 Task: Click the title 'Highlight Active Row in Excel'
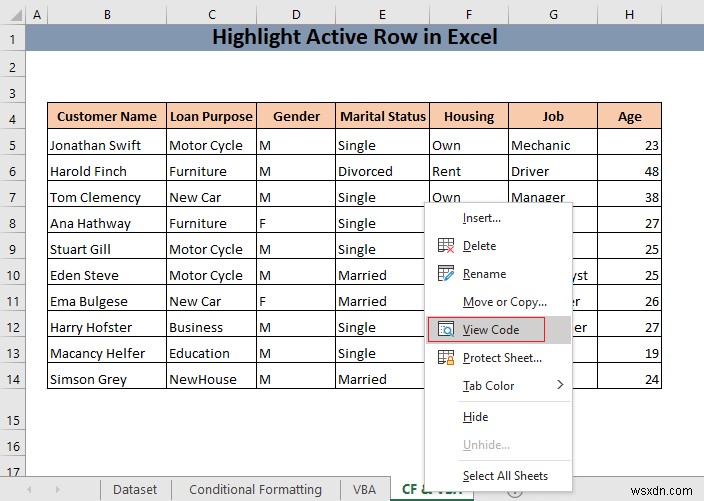point(355,37)
